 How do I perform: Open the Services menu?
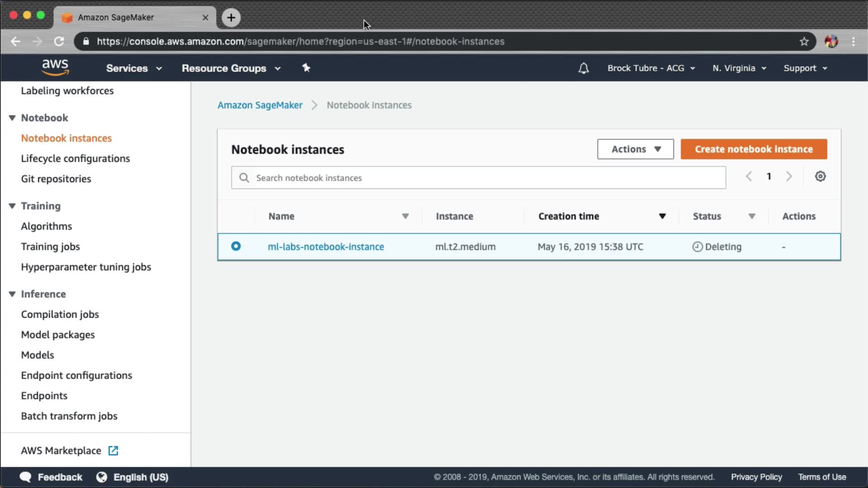[134, 68]
